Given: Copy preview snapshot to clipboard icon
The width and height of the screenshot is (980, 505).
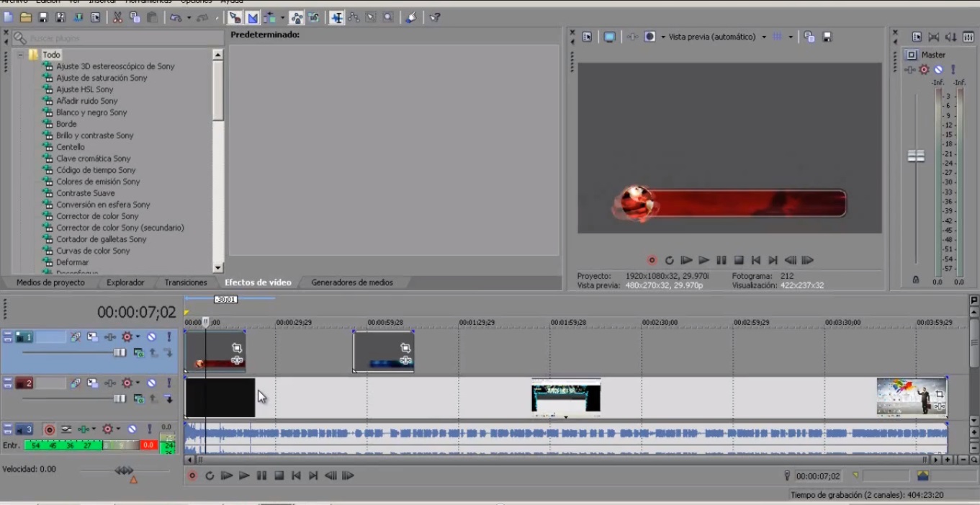Looking at the screenshot, I should [809, 37].
